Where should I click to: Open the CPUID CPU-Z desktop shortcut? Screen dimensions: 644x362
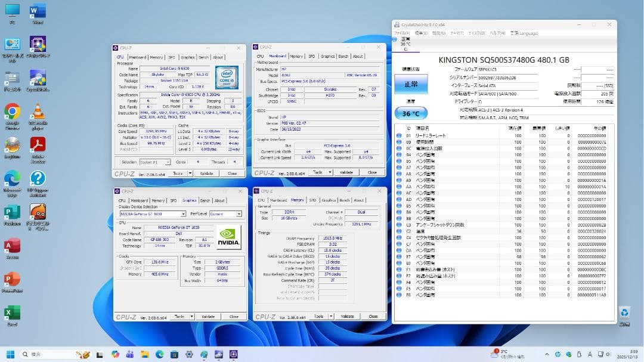(x=38, y=47)
